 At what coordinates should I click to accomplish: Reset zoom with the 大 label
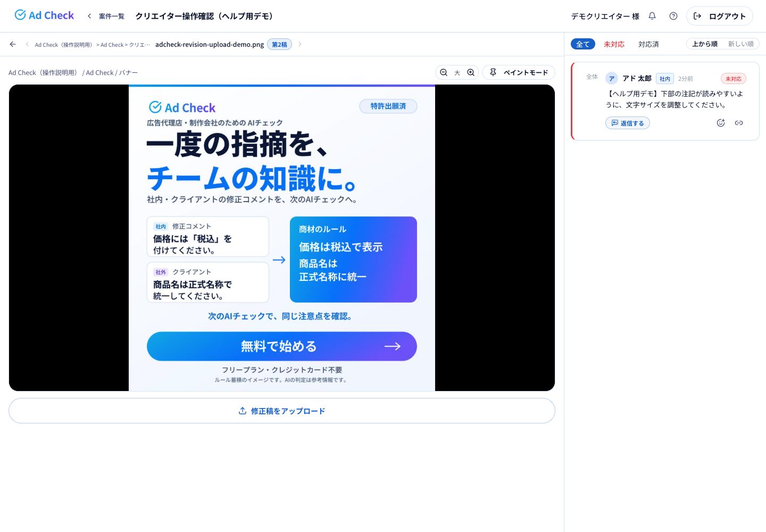pyautogui.click(x=457, y=72)
